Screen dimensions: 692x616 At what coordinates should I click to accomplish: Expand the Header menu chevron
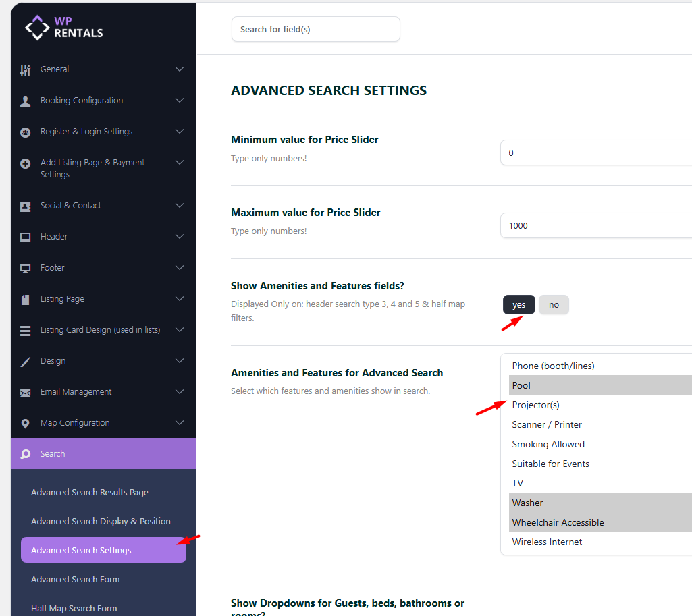[x=180, y=237]
